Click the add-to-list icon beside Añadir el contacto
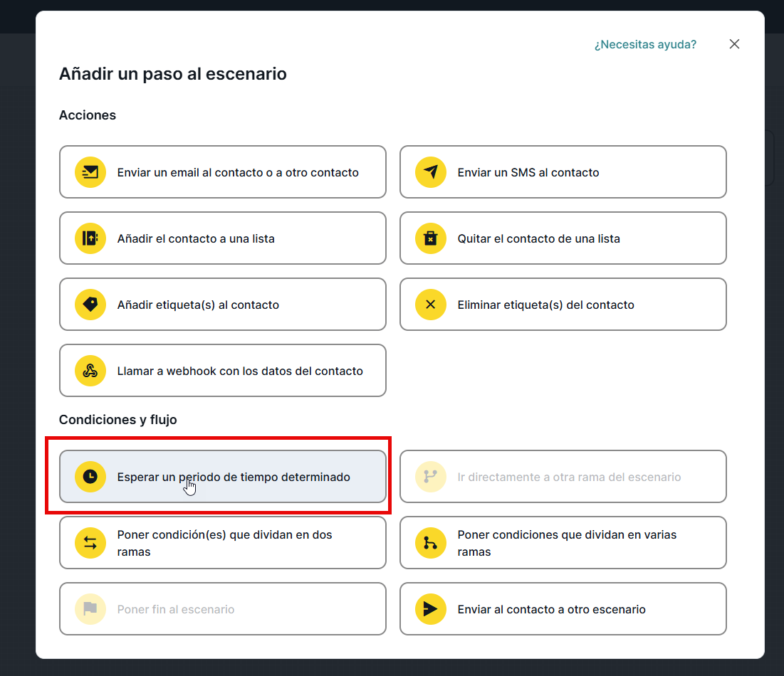 click(x=90, y=238)
